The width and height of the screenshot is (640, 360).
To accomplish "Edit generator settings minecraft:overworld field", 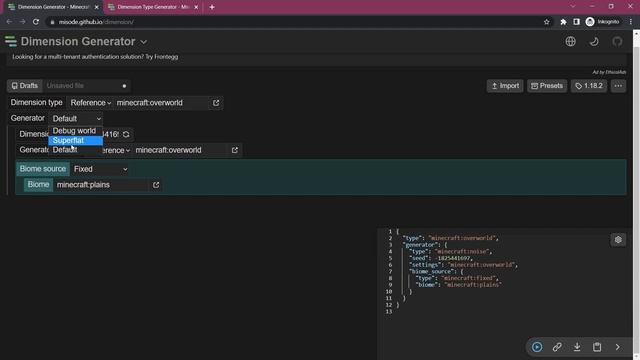I will (180, 150).
